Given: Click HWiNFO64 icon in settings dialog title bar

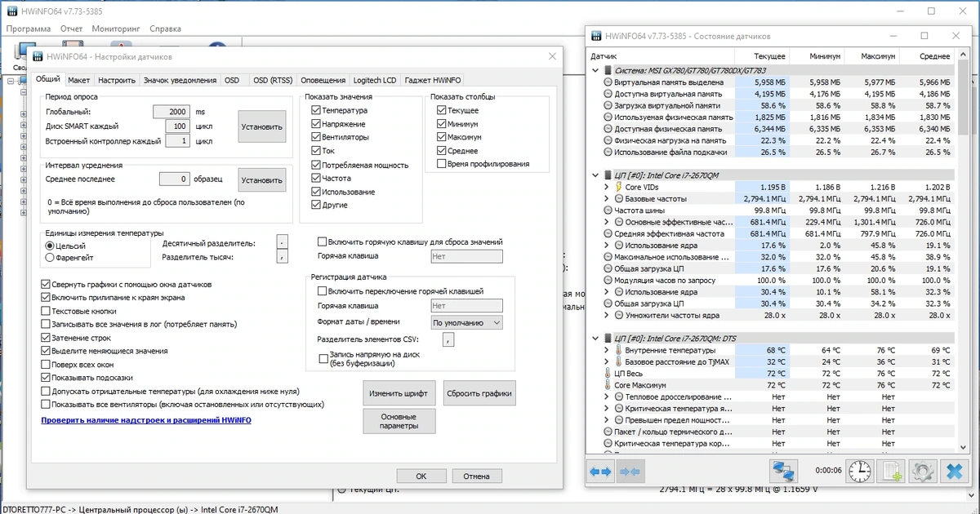Looking at the screenshot, I should point(38,56).
